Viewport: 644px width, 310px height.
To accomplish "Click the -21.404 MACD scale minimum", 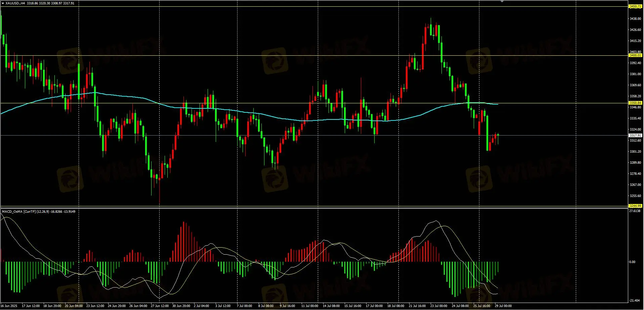I will [x=634, y=301].
